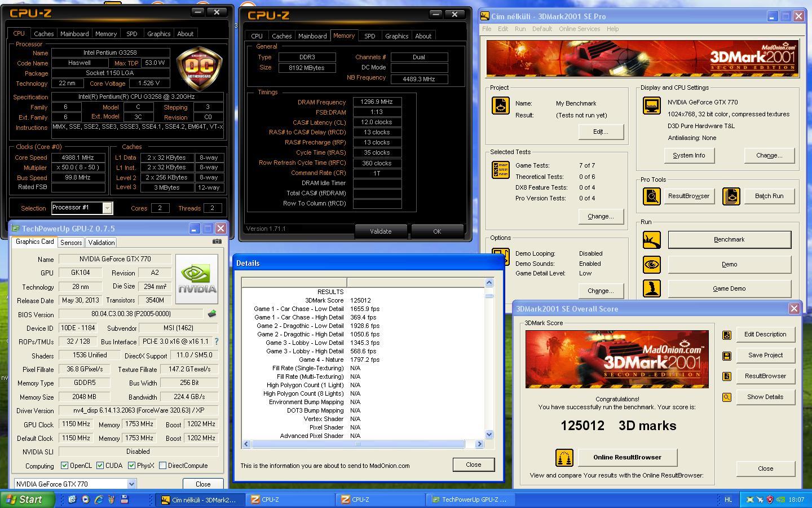
Task: Click the Project document icon in 3DMark
Action: click(501, 106)
